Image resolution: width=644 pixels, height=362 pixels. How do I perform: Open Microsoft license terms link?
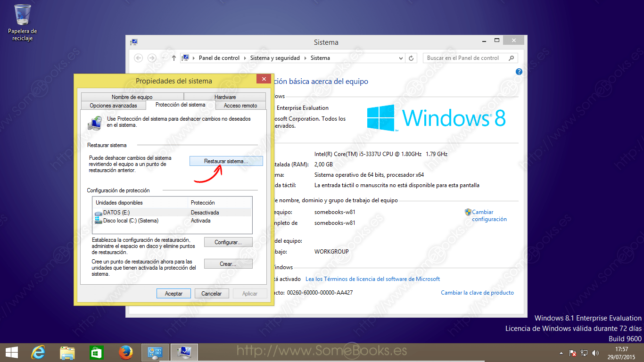[372, 279]
